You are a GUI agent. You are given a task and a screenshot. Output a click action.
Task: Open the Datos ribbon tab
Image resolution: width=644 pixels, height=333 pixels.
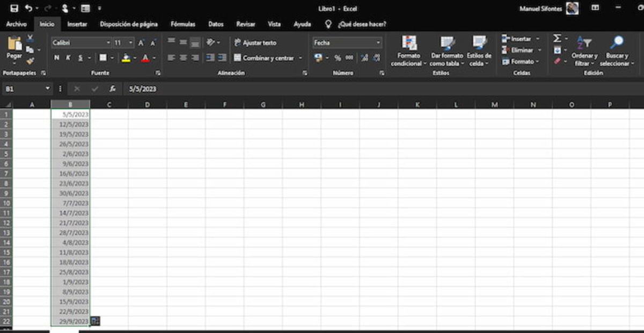[x=216, y=24]
